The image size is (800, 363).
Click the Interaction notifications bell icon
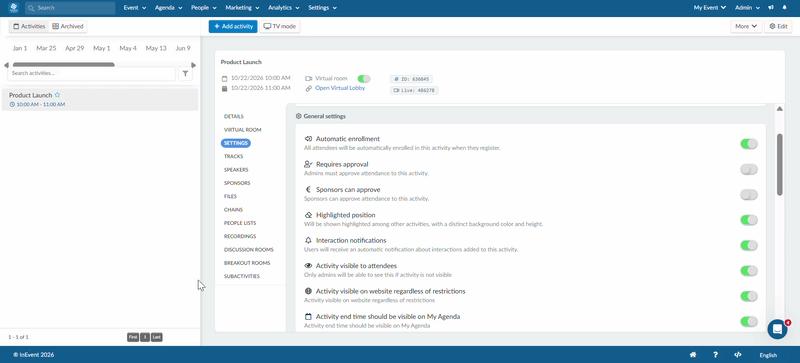coord(308,240)
